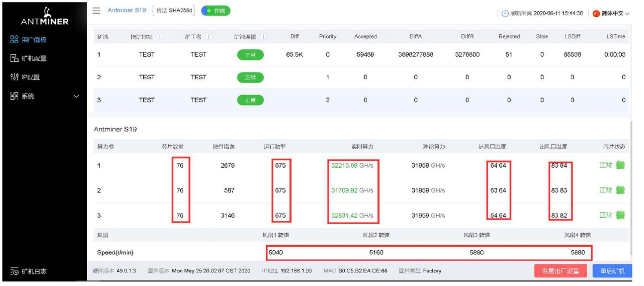644x286 pixels.
Task: Click the green chip status icon for board 1
Action: click(620, 166)
